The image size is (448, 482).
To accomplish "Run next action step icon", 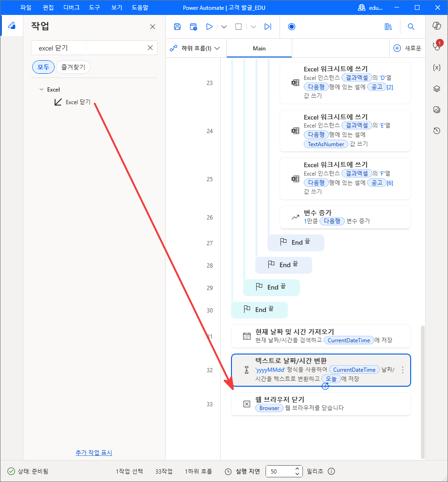I will [x=268, y=27].
